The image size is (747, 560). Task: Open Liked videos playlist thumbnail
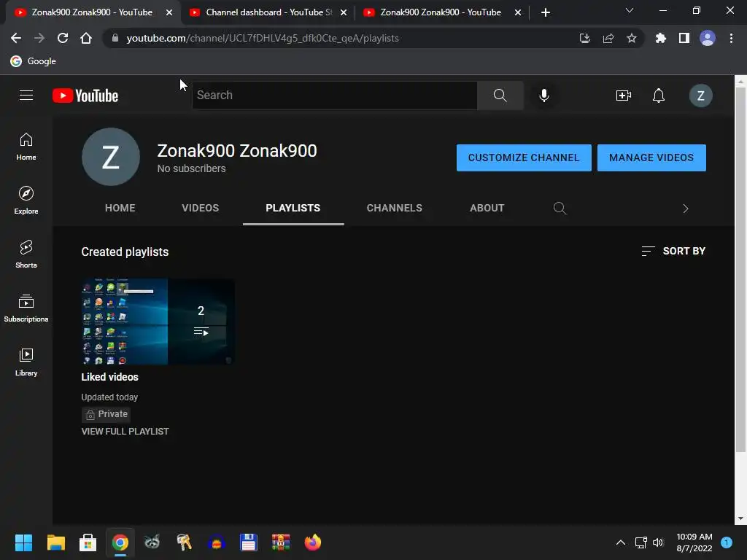158,322
